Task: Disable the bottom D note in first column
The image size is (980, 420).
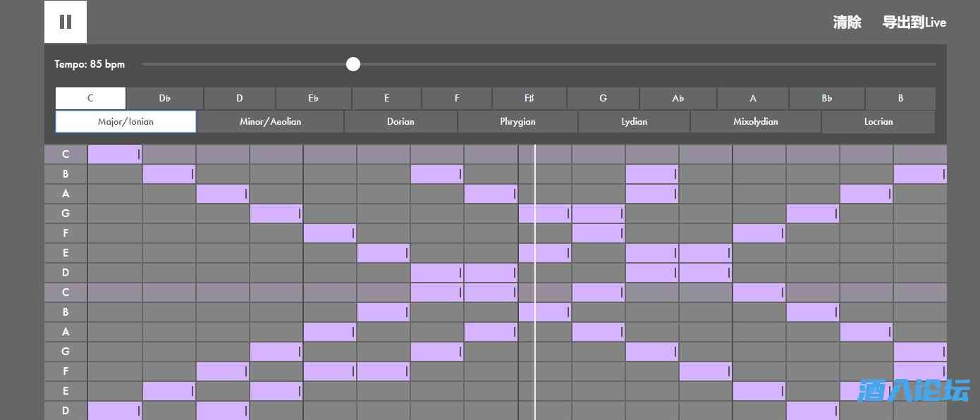Action: click(114, 410)
